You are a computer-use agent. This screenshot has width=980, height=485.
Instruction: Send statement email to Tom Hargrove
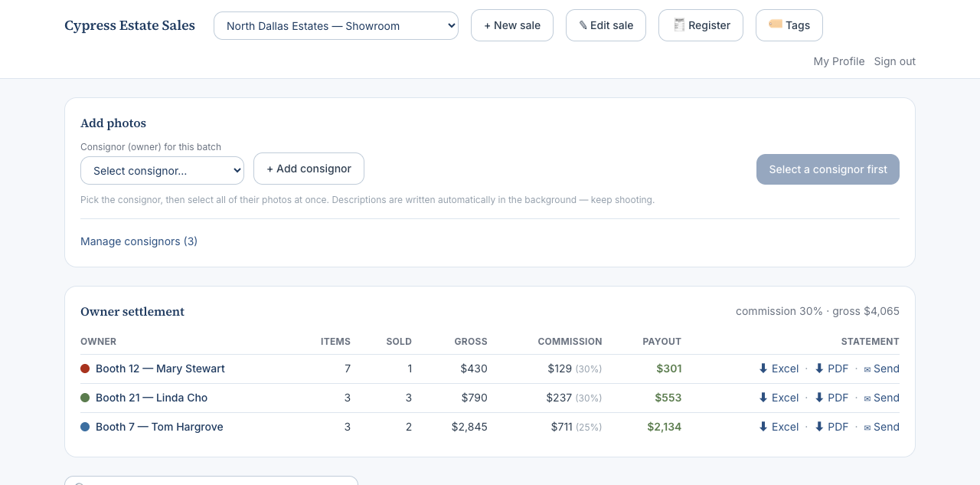point(881,427)
